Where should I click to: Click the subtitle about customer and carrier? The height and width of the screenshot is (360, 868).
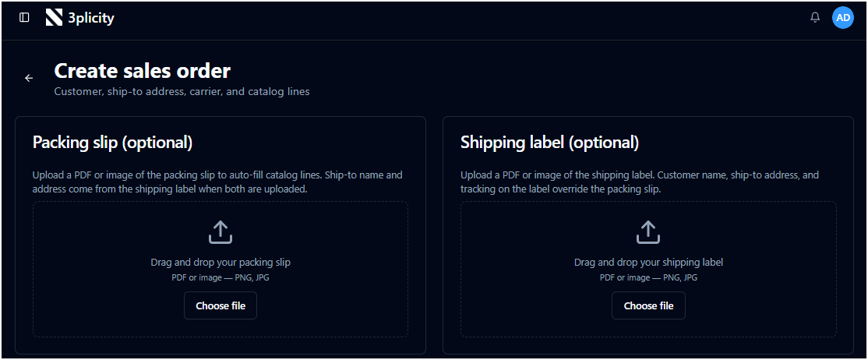(182, 92)
